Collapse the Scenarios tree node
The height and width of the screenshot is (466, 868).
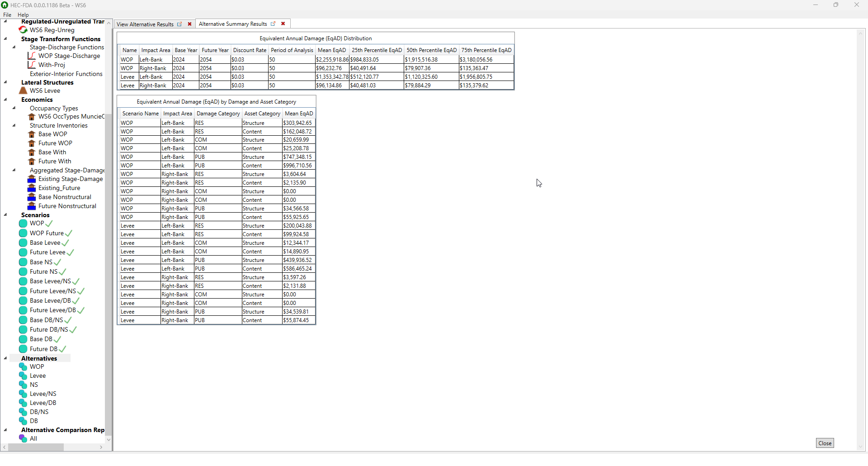coord(5,215)
